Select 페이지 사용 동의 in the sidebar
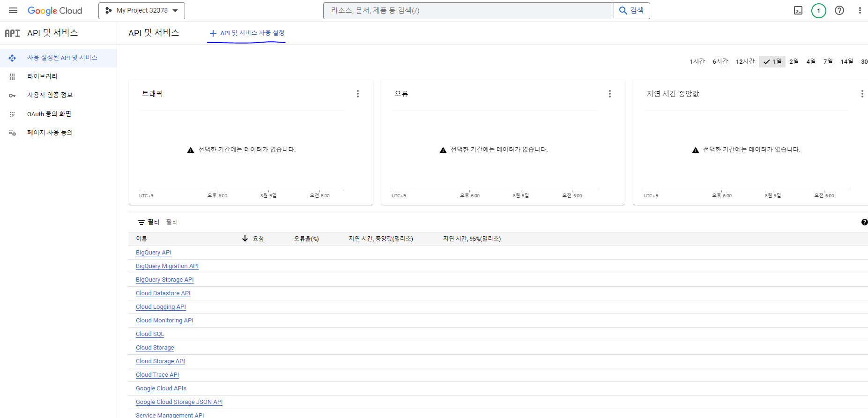The width and height of the screenshot is (868, 418). (x=58, y=133)
